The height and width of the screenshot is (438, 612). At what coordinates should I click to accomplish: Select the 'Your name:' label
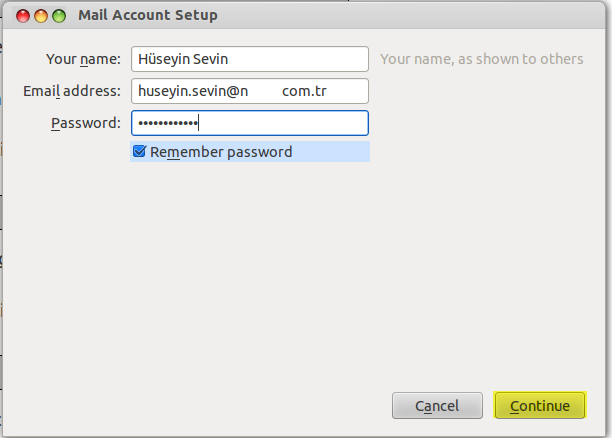coord(84,59)
